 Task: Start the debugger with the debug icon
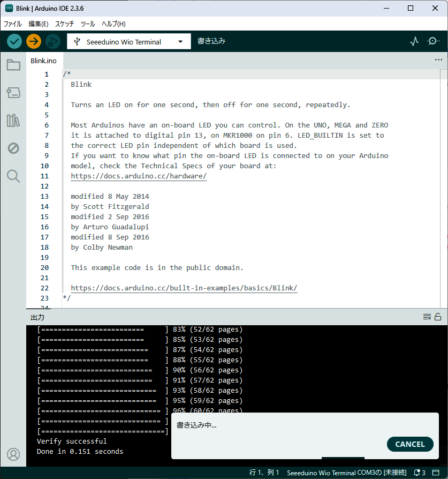[52, 41]
